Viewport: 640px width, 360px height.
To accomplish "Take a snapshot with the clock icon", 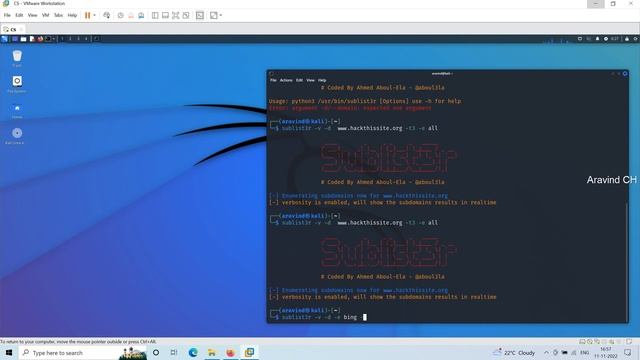I will (x=120, y=16).
